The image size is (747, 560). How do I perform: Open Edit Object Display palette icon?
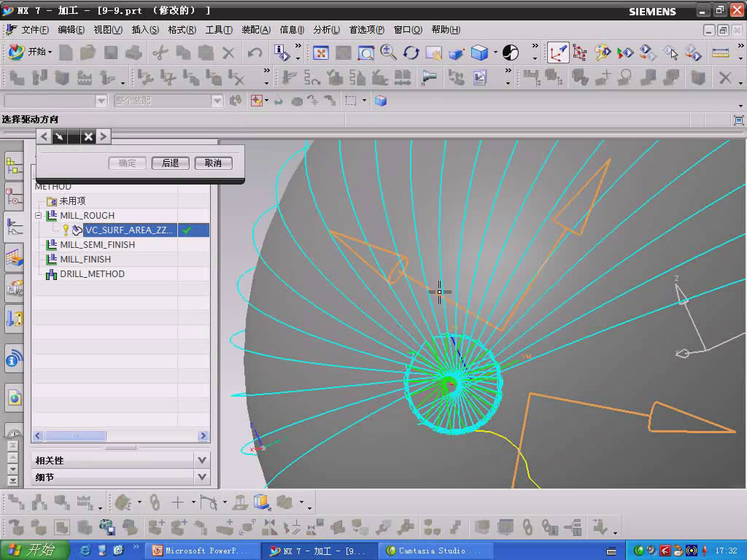pos(602,52)
